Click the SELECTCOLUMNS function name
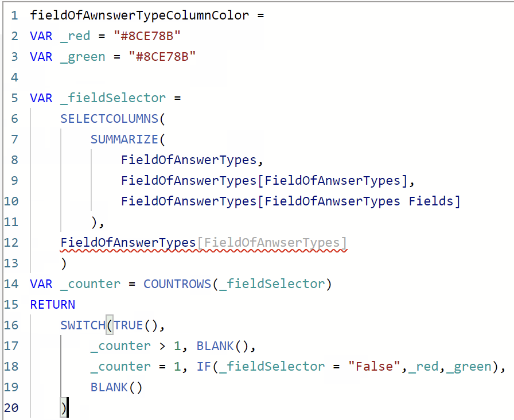Viewport: 514px width, 420px height. 110,119
